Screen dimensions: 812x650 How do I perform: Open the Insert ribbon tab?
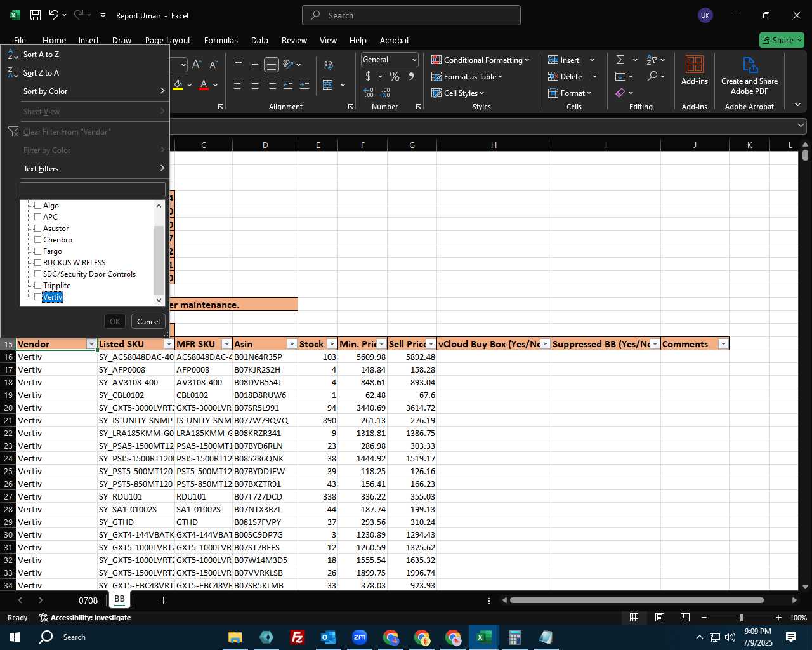point(89,40)
